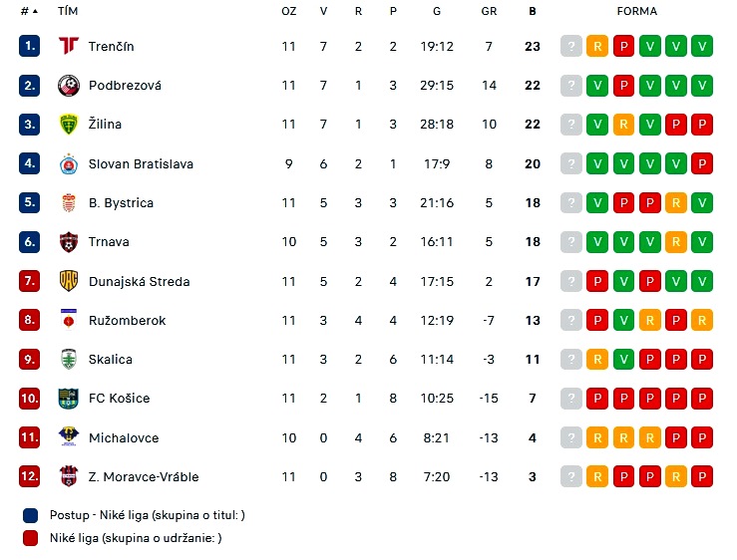Open Z. Moravce-Vráble team link

pos(144,477)
